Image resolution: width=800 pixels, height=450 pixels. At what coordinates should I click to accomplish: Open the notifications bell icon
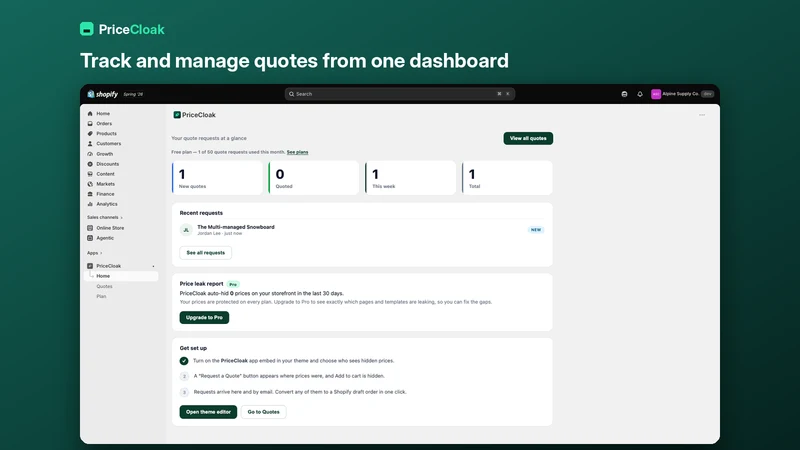[x=640, y=94]
